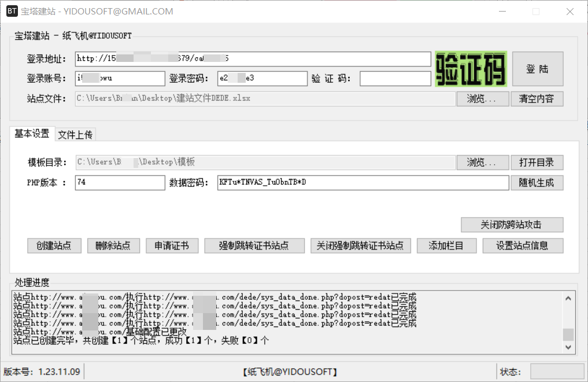Image resolution: width=588 pixels, height=382 pixels.
Task: Click the 添加栏目 button
Action: click(446, 246)
